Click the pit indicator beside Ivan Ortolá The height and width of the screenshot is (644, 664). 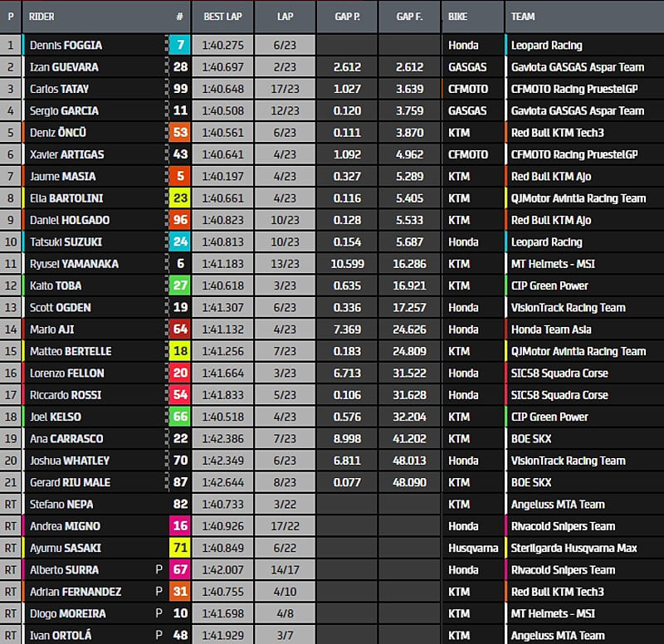pos(159,635)
